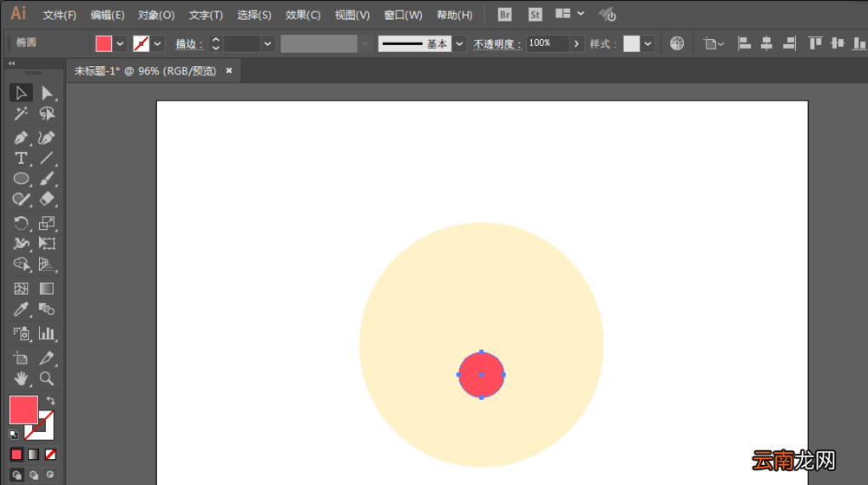Click the 不透明度 opacity panel link
Screen dimensions: 868x485
tap(496, 44)
